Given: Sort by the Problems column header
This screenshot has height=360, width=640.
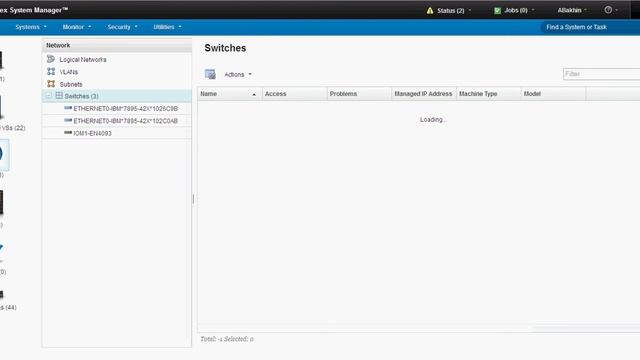Looking at the screenshot, I should pyautogui.click(x=359, y=94).
